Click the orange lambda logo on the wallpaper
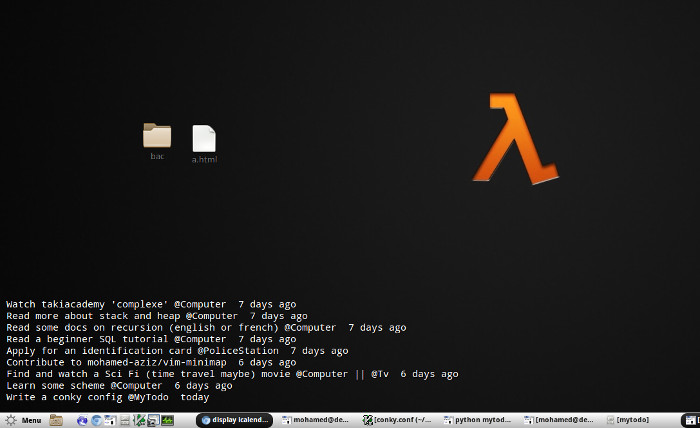700x428 pixels. click(516, 138)
